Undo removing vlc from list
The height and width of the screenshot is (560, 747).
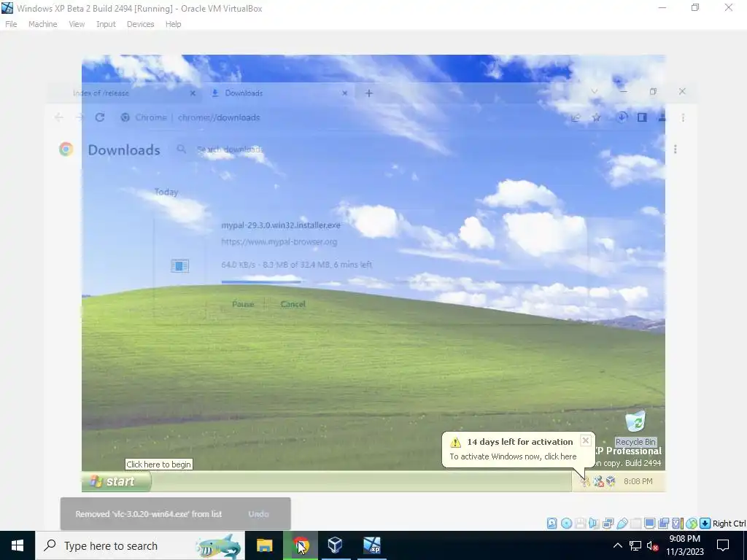click(258, 514)
